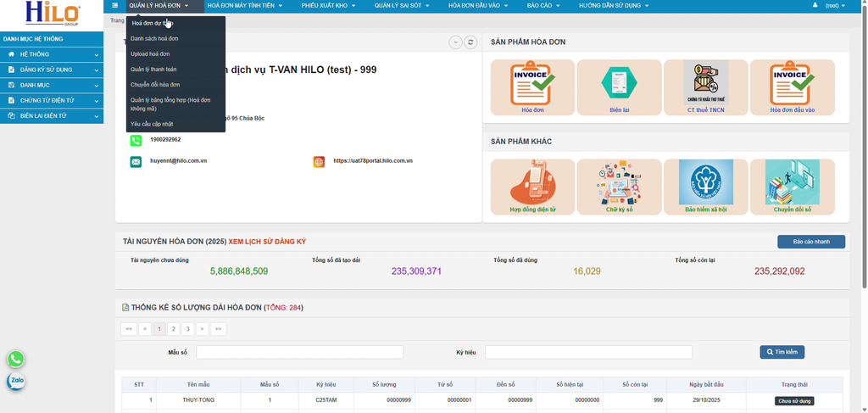This screenshot has width=868, height=413.
Task: Open the Báo cáo dropdown menu
Action: point(542,6)
